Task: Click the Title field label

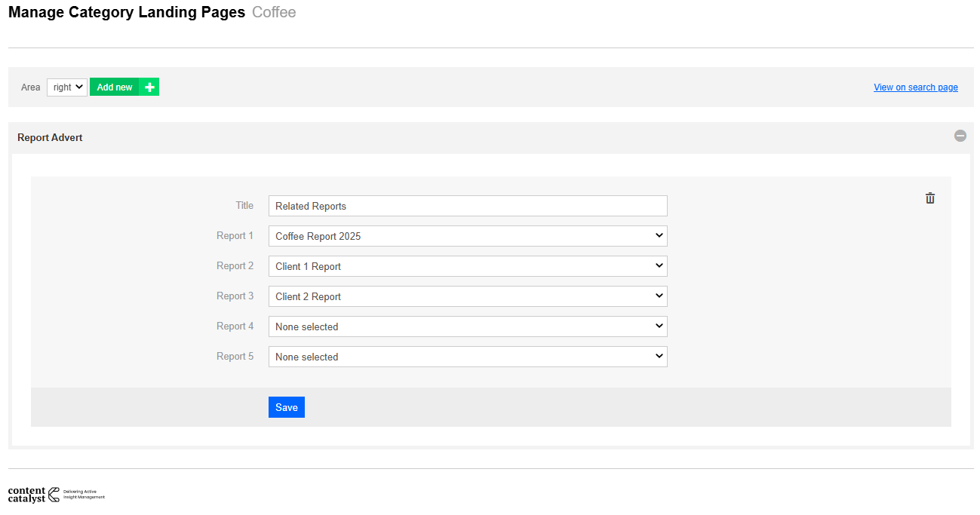Action: coord(244,205)
